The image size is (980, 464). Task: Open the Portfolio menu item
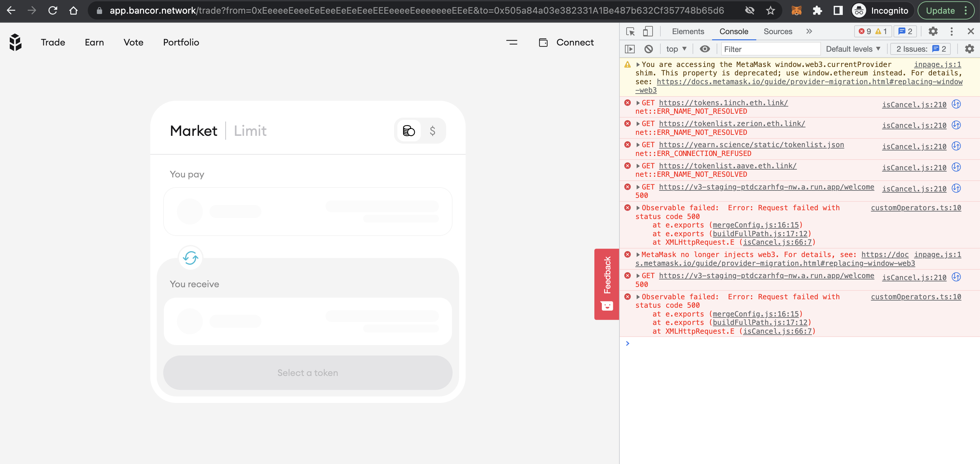[x=181, y=42]
